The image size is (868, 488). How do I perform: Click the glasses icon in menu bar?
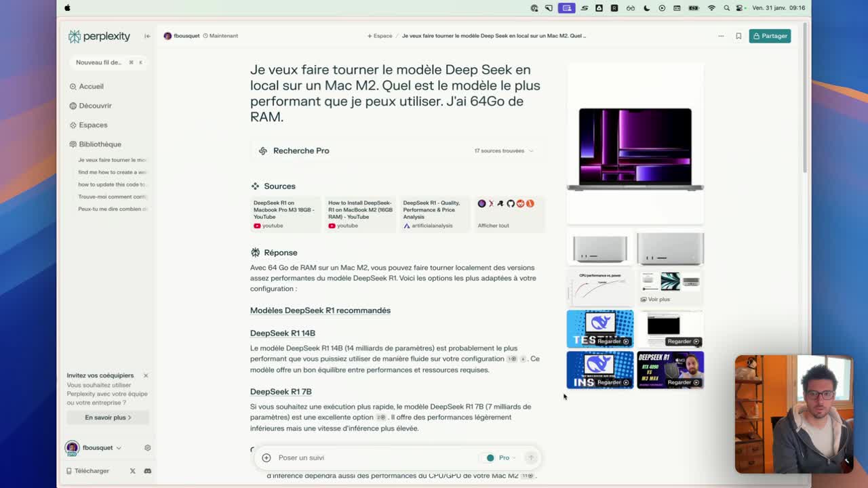[x=631, y=8]
